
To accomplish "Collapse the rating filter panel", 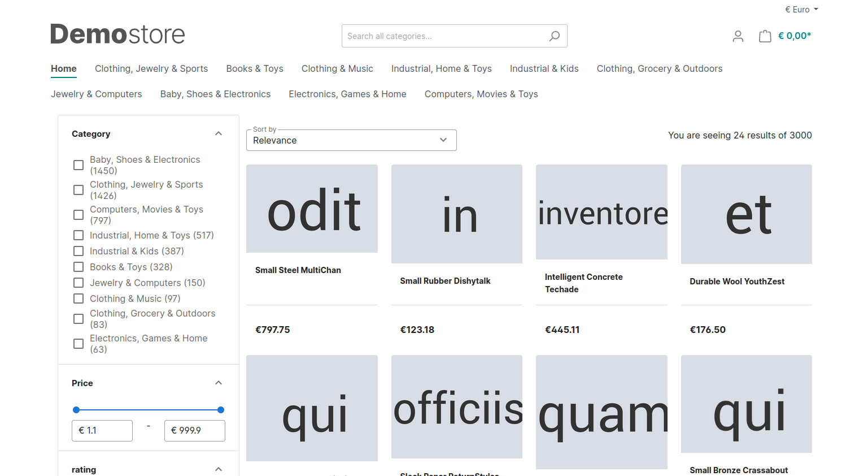I will (x=219, y=469).
